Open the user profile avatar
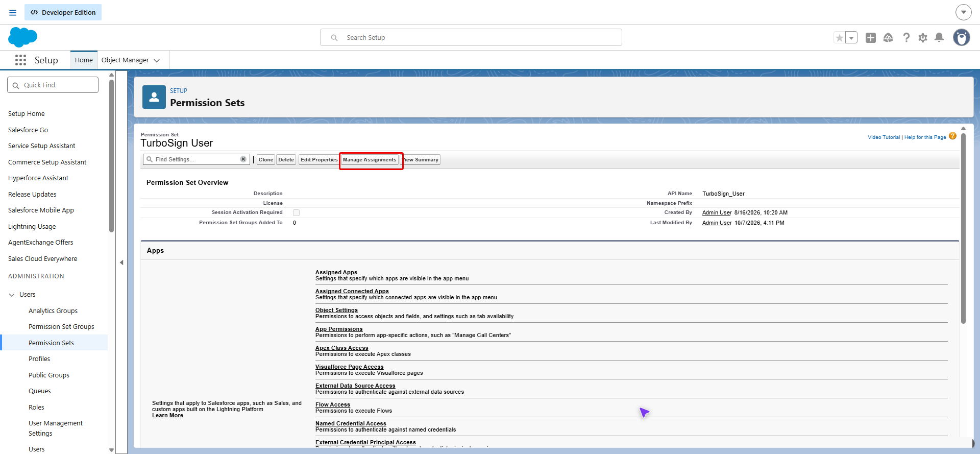Screen dimensions: 980x454 (962, 38)
